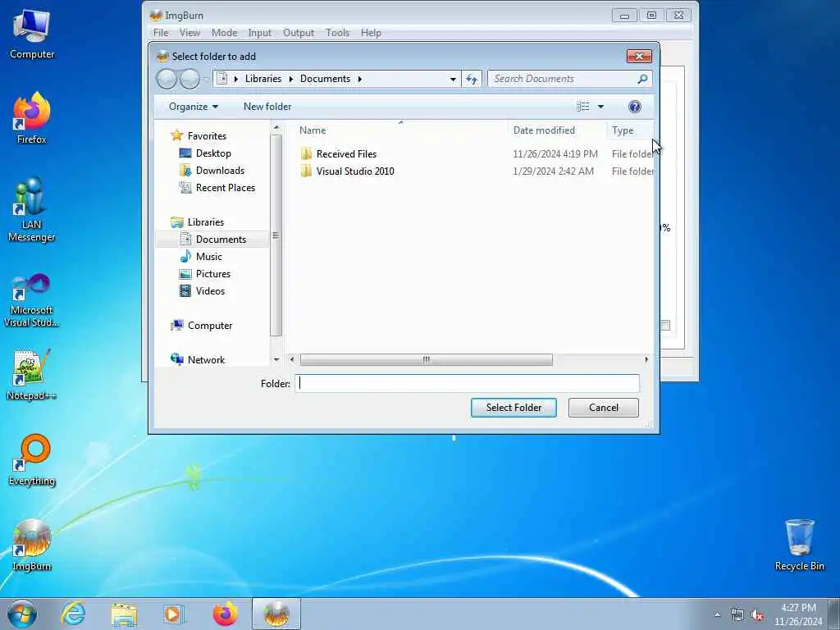The width and height of the screenshot is (840, 630).
Task: Click the network tray icon
Action: (737, 615)
